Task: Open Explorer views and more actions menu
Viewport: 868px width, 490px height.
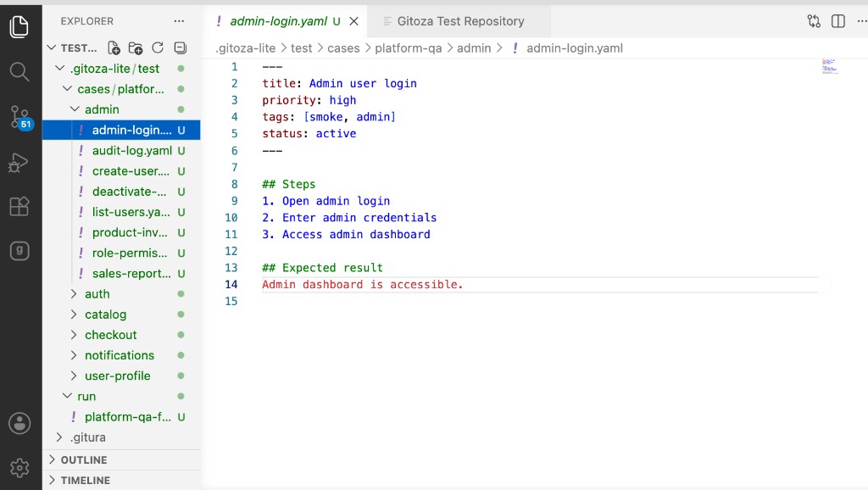Action: [179, 21]
